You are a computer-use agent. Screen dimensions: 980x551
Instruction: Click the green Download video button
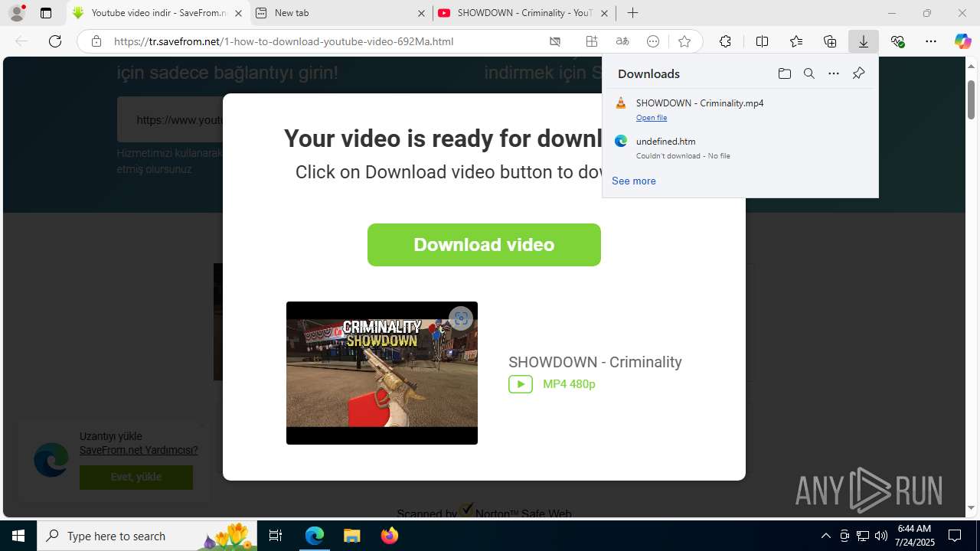point(484,245)
